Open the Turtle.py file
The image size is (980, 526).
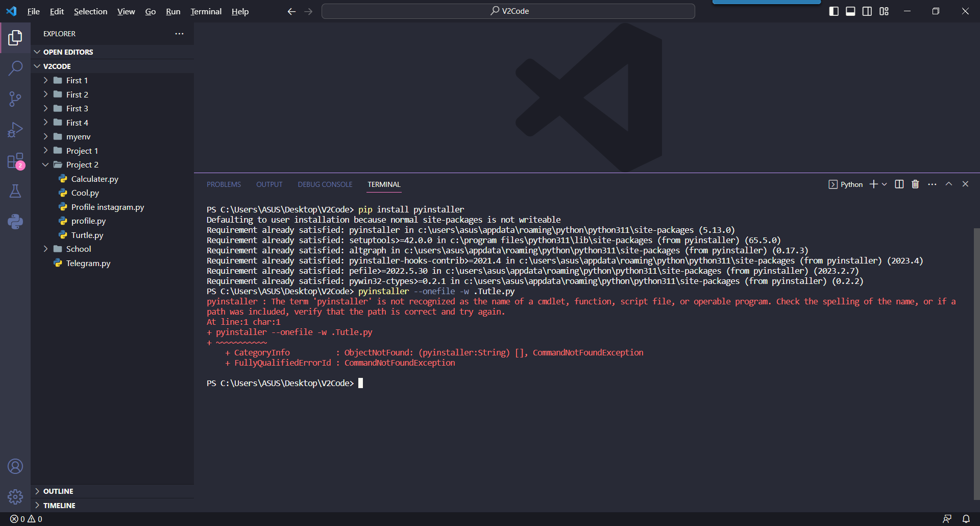click(87, 235)
